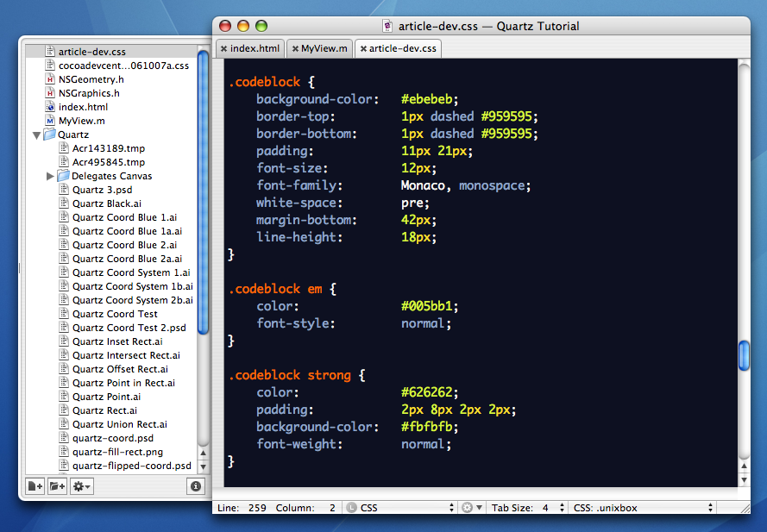Close the MyView.m tab
767x532 pixels.
click(x=295, y=48)
